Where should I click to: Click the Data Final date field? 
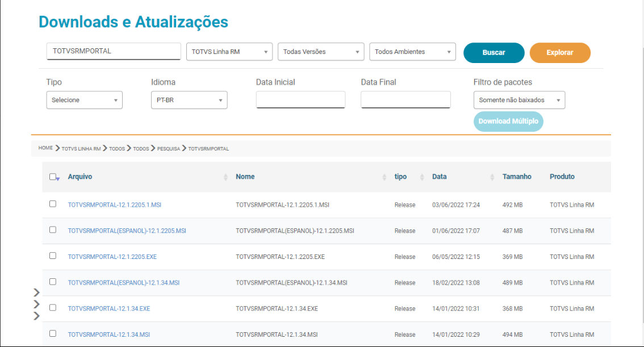point(406,99)
